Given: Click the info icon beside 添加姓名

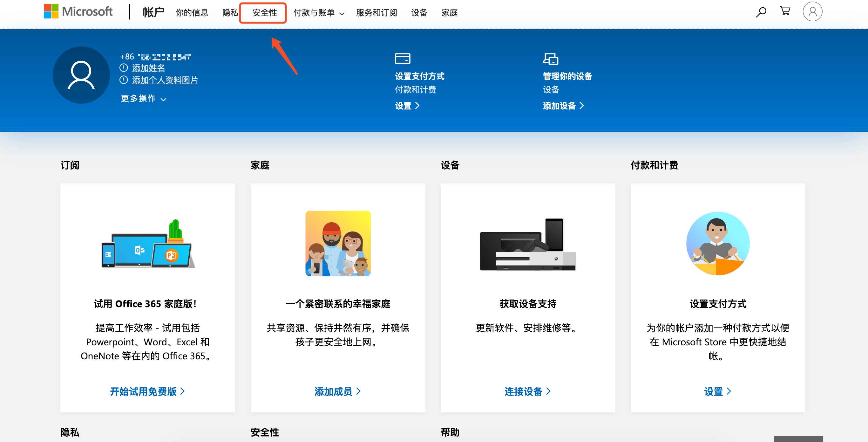Looking at the screenshot, I should [x=124, y=68].
